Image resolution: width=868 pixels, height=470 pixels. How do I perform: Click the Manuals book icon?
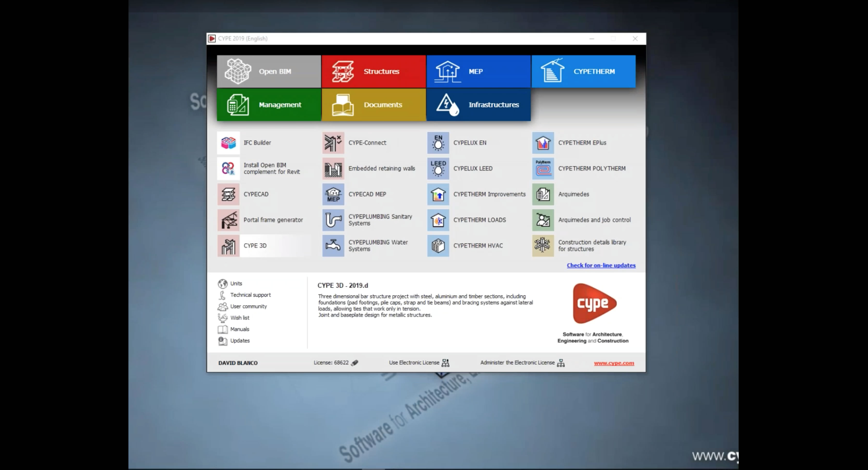[222, 330]
